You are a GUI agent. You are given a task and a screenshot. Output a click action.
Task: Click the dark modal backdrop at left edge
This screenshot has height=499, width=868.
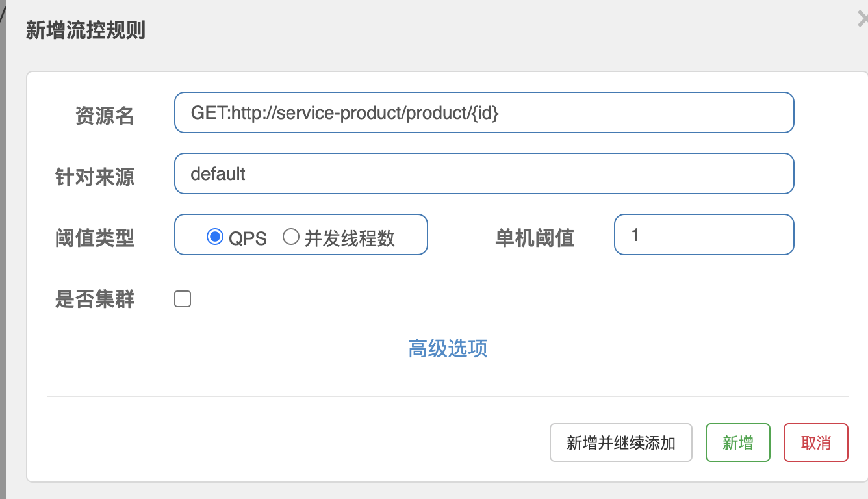coord(3,260)
